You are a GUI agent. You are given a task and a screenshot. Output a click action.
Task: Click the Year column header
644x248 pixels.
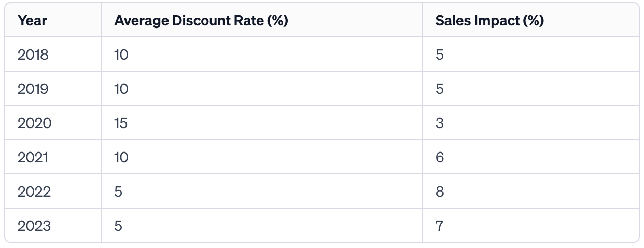pos(32,21)
